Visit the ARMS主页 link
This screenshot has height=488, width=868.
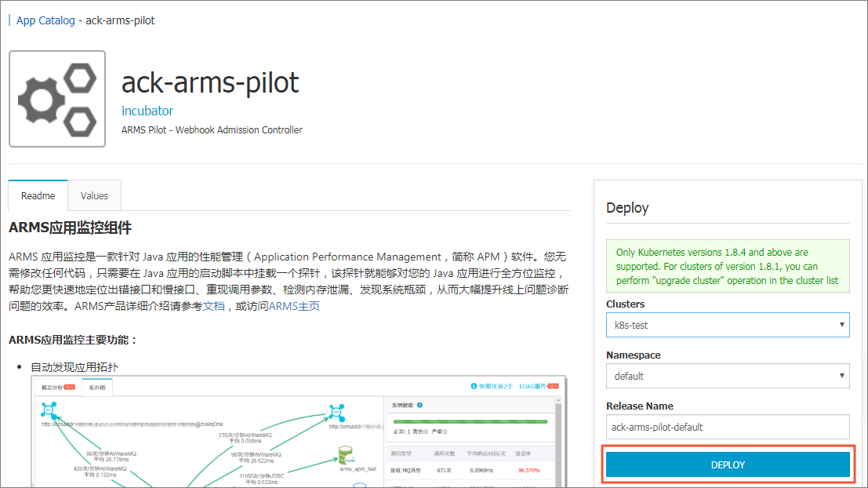tap(294, 306)
